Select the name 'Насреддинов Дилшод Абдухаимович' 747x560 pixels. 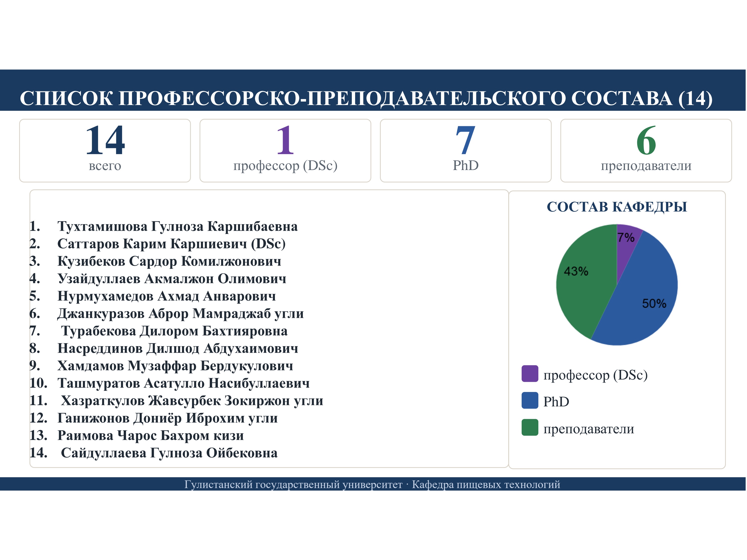(x=178, y=348)
